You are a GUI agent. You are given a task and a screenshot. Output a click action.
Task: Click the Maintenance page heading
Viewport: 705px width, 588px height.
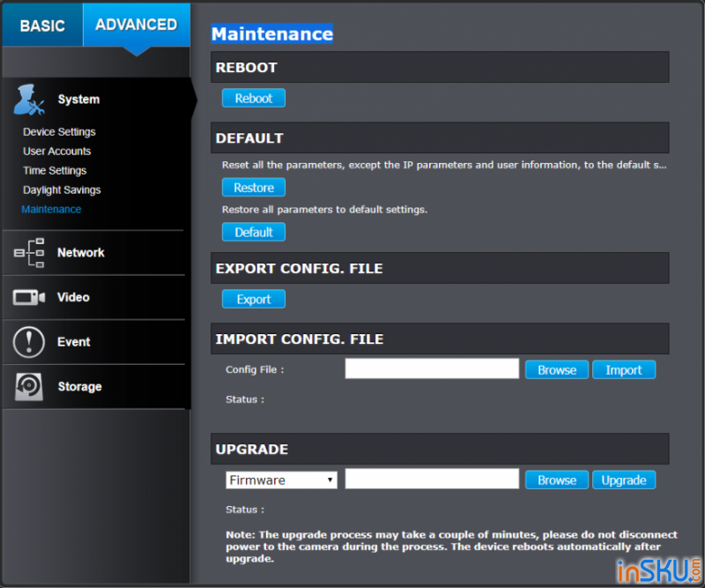click(x=272, y=33)
